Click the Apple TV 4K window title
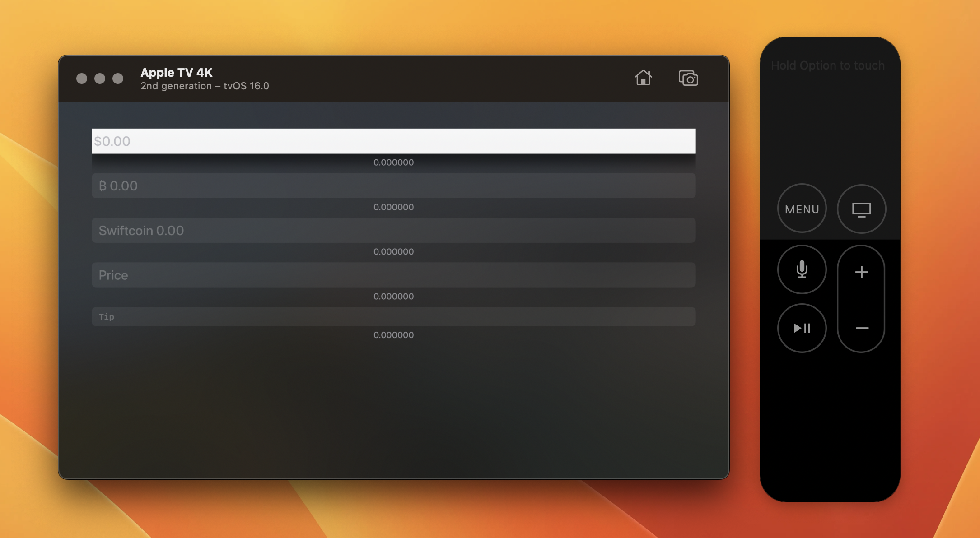The height and width of the screenshot is (538, 980). [x=177, y=73]
